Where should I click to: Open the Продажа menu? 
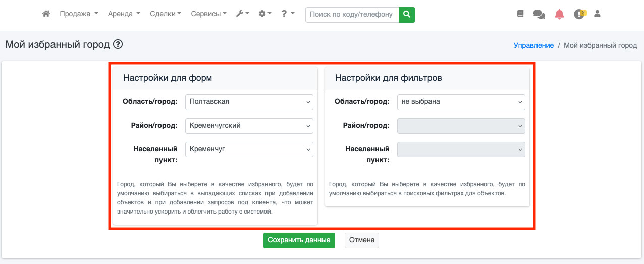coord(79,14)
